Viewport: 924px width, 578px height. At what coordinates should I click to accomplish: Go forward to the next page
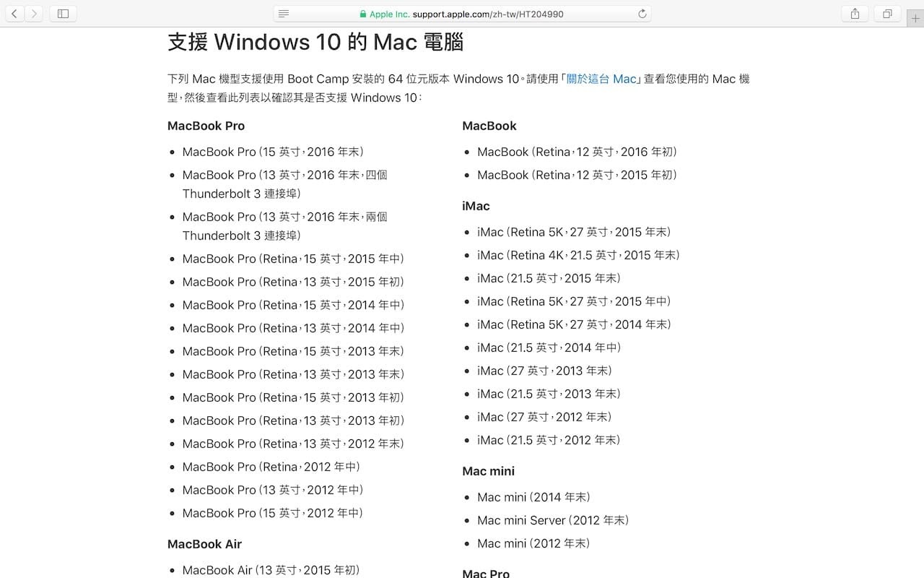pos(34,14)
